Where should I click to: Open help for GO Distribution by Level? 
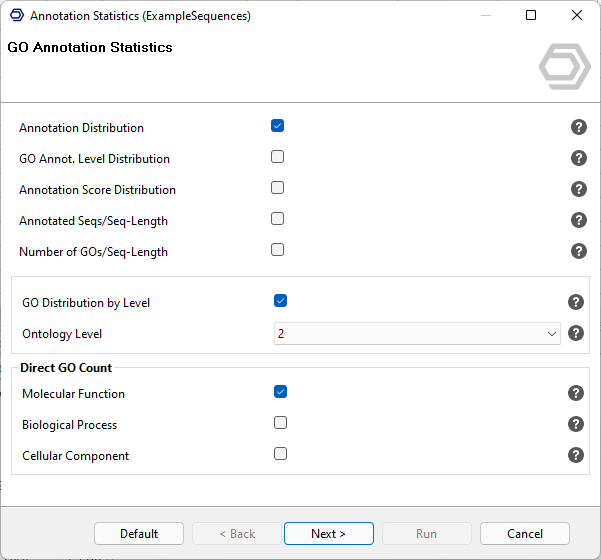coord(576,302)
